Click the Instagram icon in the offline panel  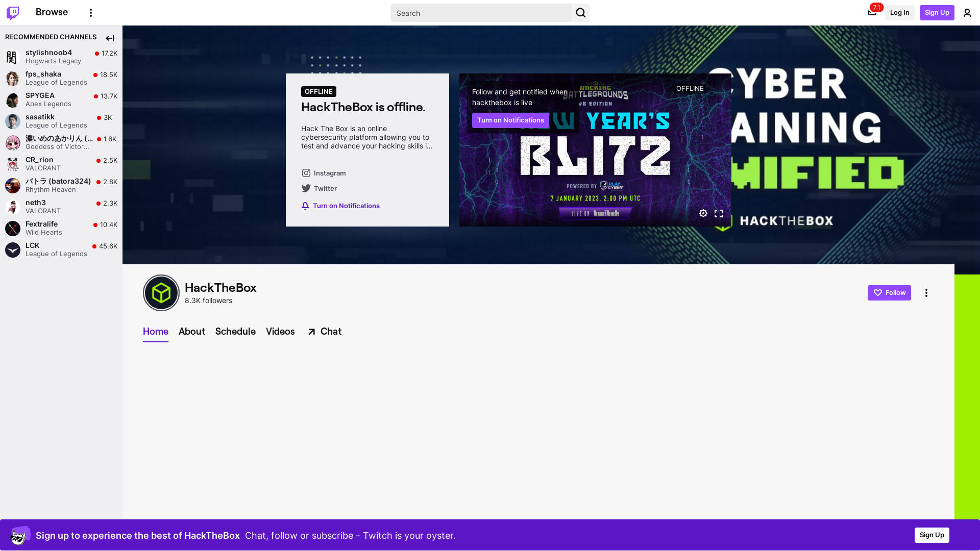tap(306, 173)
